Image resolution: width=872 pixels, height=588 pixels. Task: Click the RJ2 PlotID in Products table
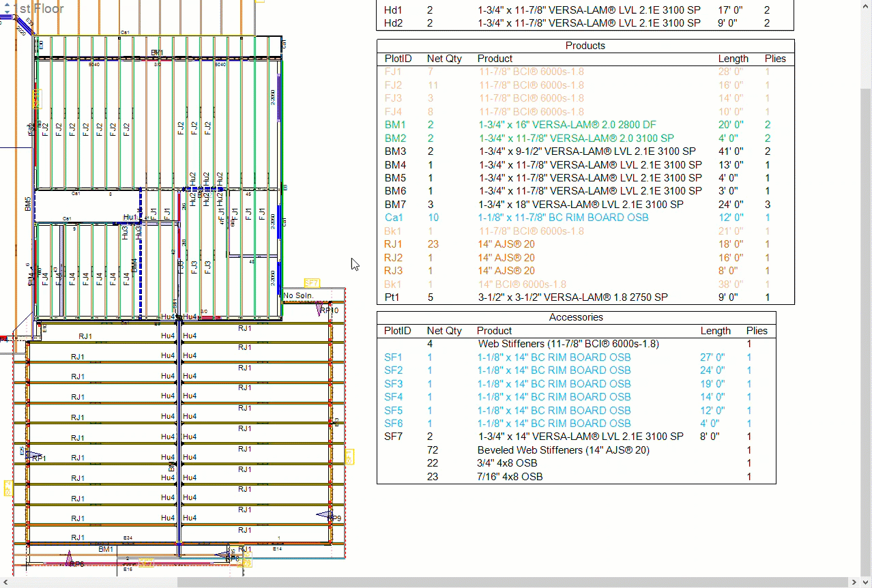[394, 258]
